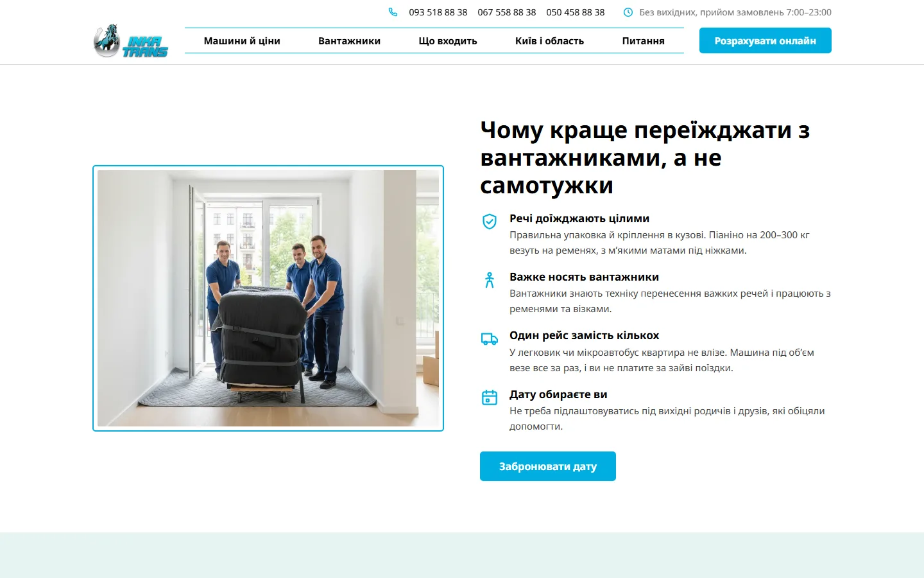Click the heading Чому краще переїжджати з вантажниками
The width and height of the screenshot is (924, 578).
[645, 157]
